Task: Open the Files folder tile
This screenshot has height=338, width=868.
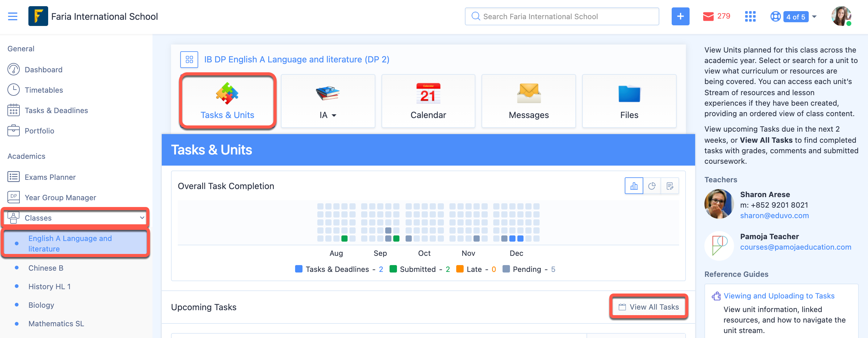Action: (629, 101)
